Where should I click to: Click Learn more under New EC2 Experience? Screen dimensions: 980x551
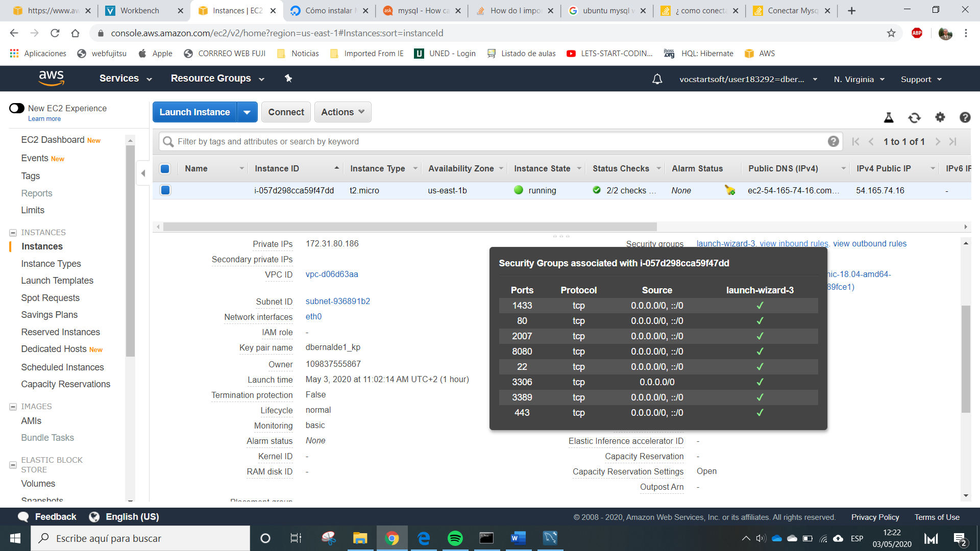[44, 119]
